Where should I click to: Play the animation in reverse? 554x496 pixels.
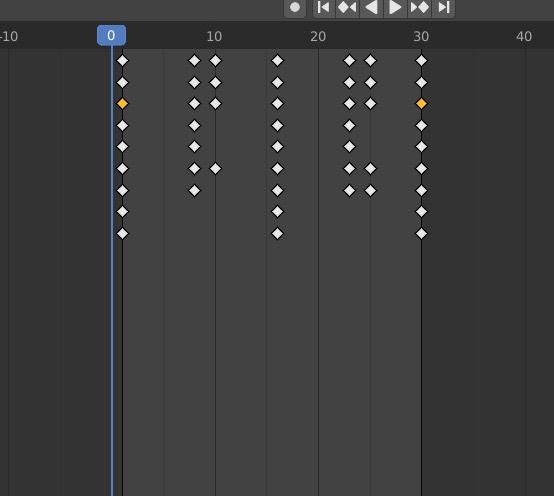click(x=371, y=7)
